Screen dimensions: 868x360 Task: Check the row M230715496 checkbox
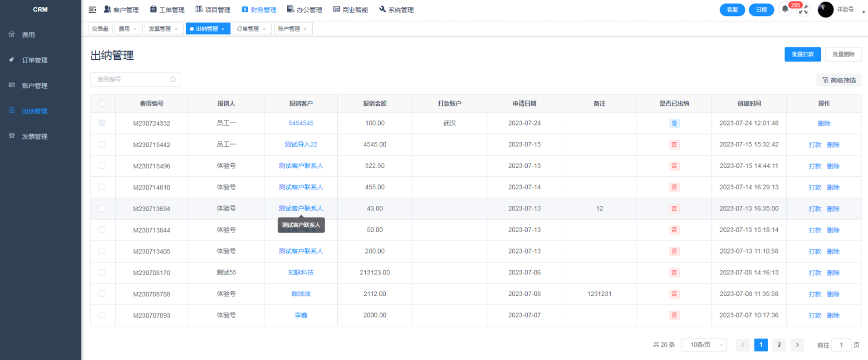click(x=102, y=165)
